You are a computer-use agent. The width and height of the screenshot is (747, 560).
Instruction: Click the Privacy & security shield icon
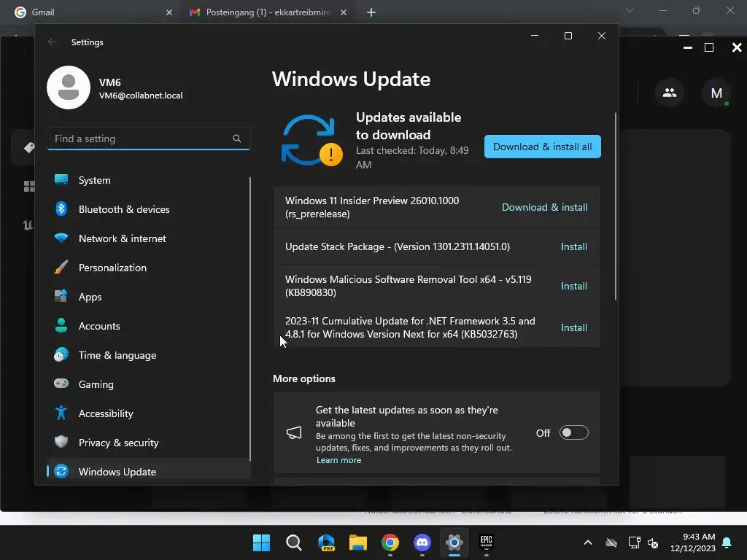click(61, 442)
